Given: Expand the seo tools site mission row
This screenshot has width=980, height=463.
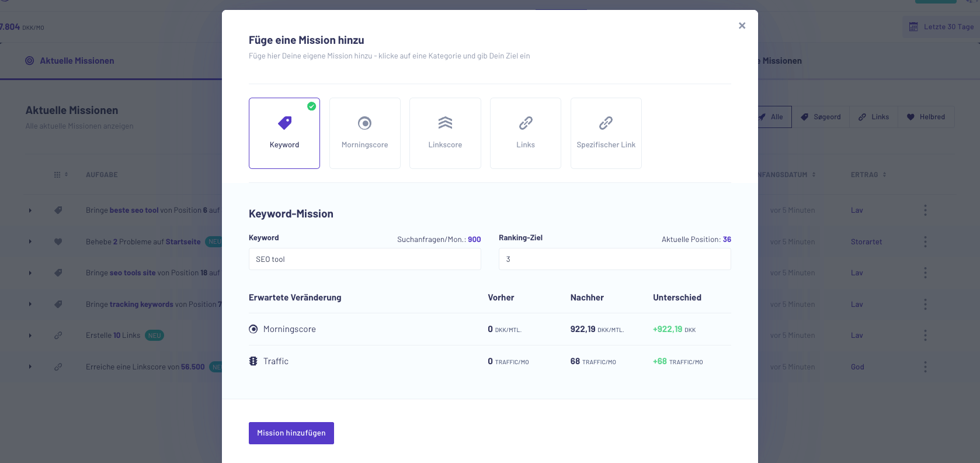Looking at the screenshot, I should (30, 273).
